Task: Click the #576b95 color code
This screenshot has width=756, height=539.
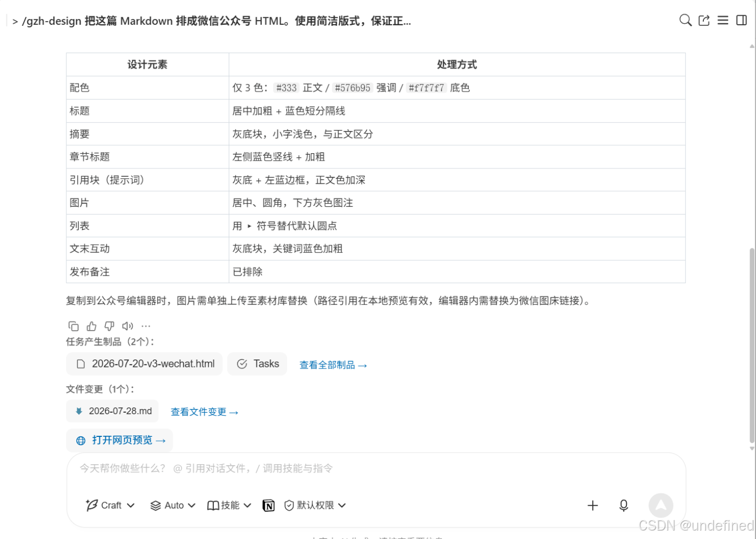Action: pyautogui.click(x=352, y=88)
